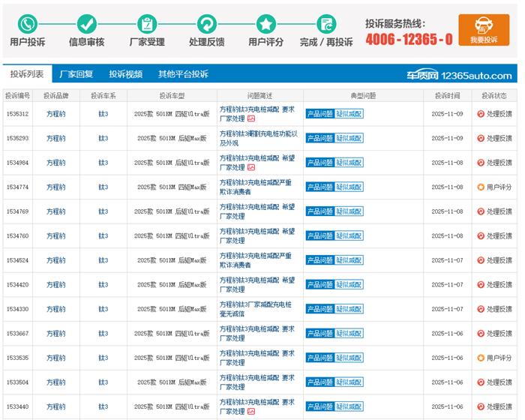Image resolution: width=525 pixels, height=420 pixels.
Task: Click the orange 我要投诉 car button
Action: pyautogui.click(x=484, y=30)
